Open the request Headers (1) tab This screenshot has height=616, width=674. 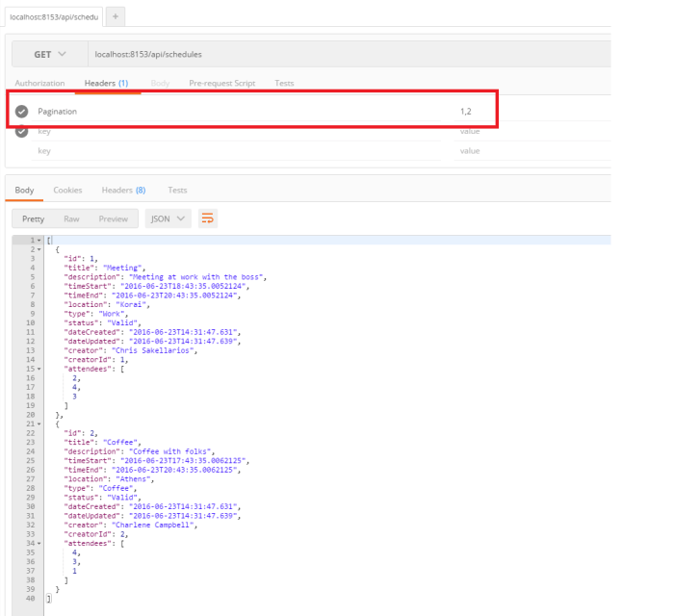tap(107, 84)
